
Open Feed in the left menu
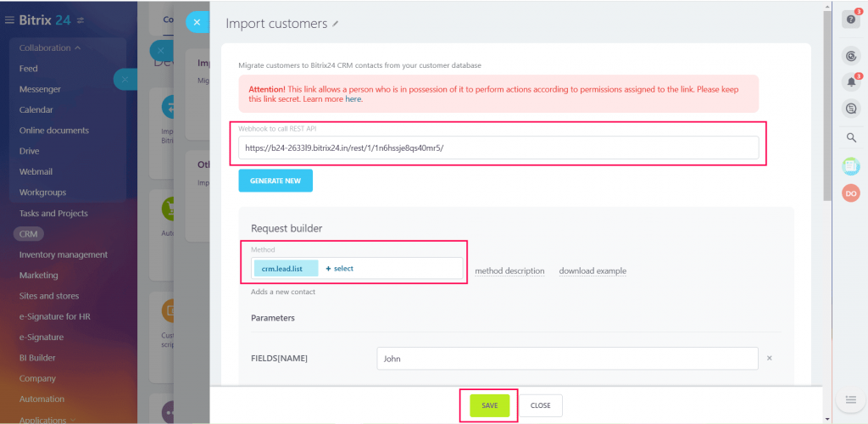28,69
